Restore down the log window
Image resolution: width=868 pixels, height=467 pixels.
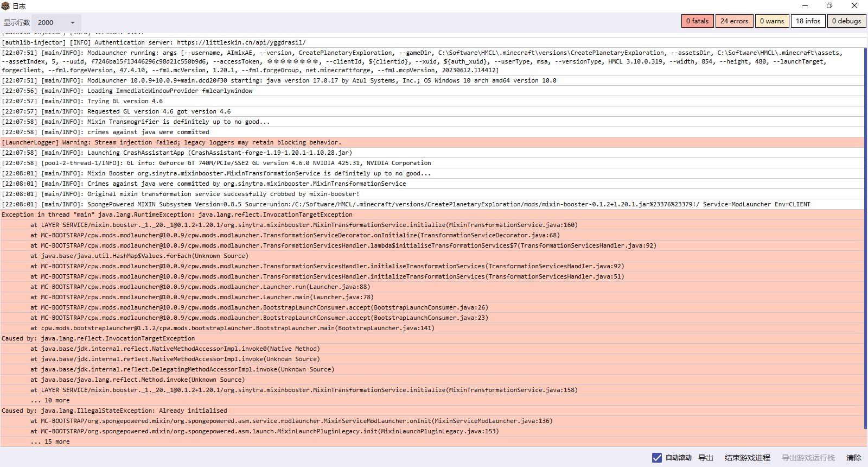829,6
